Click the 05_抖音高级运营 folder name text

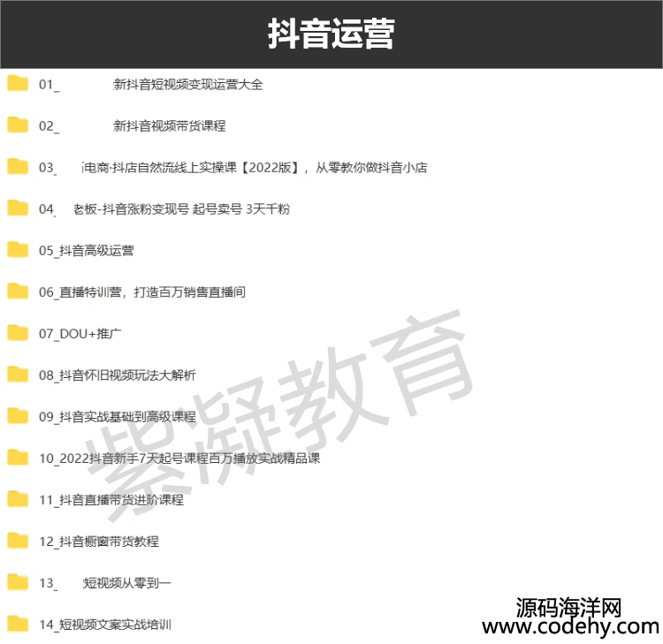coord(87,250)
